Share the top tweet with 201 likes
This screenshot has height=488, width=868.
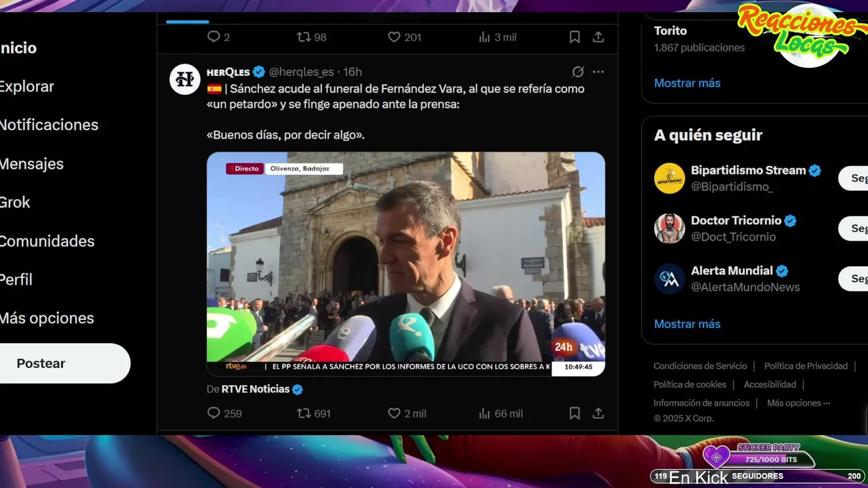coord(598,37)
